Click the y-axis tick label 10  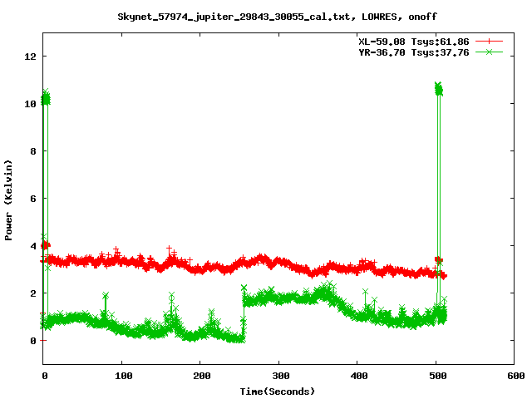pyautogui.click(x=30, y=104)
